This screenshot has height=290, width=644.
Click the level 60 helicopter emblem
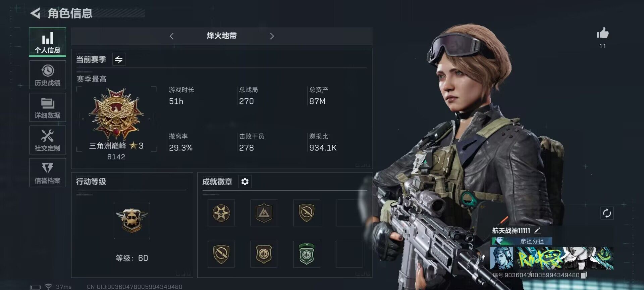(131, 220)
